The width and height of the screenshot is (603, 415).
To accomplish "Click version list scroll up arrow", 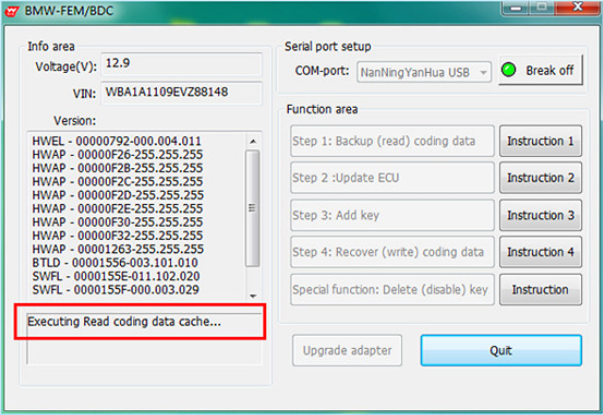I will [253, 141].
